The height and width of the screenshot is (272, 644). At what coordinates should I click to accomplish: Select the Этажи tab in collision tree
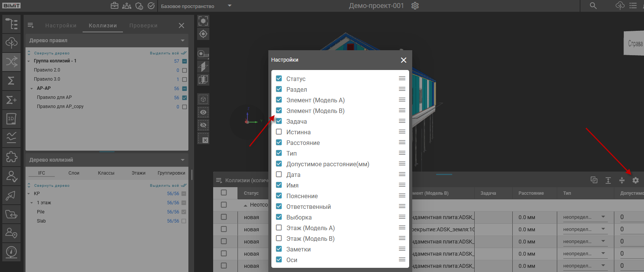click(139, 173)
